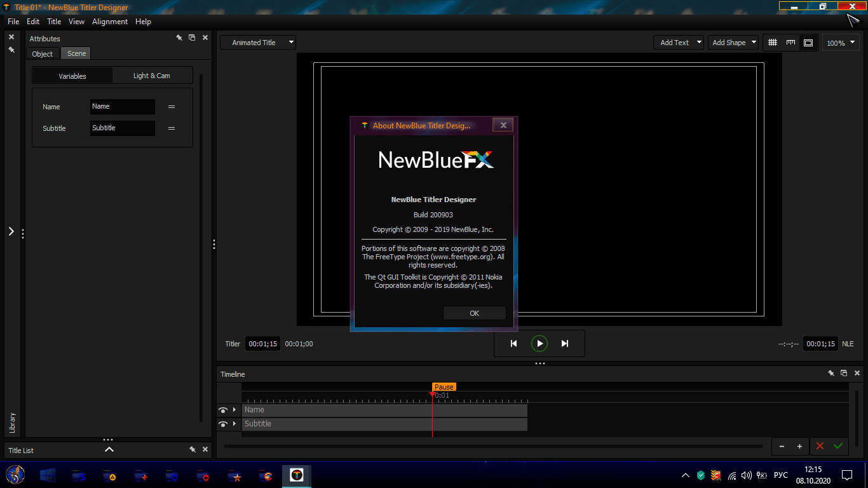This screenshot has width=868, height=488.
Task: Close the Library sidebar
Action: (x=11, y=37)
